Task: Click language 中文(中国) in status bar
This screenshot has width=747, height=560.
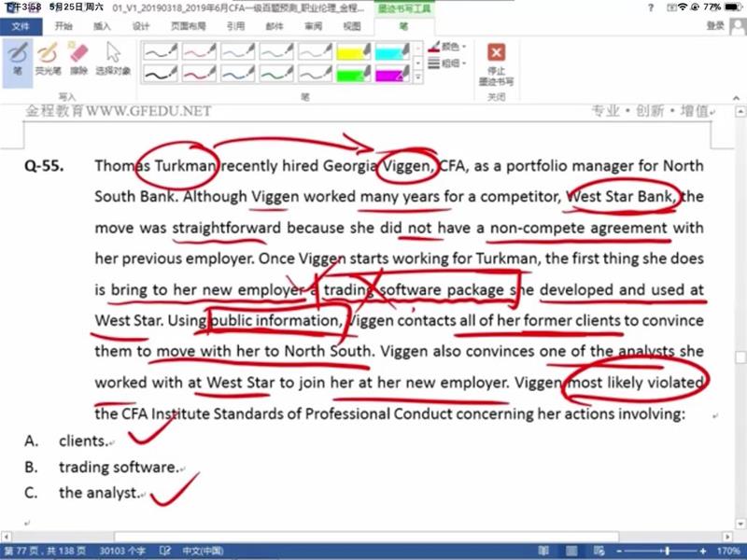Action: click(203, 551)
